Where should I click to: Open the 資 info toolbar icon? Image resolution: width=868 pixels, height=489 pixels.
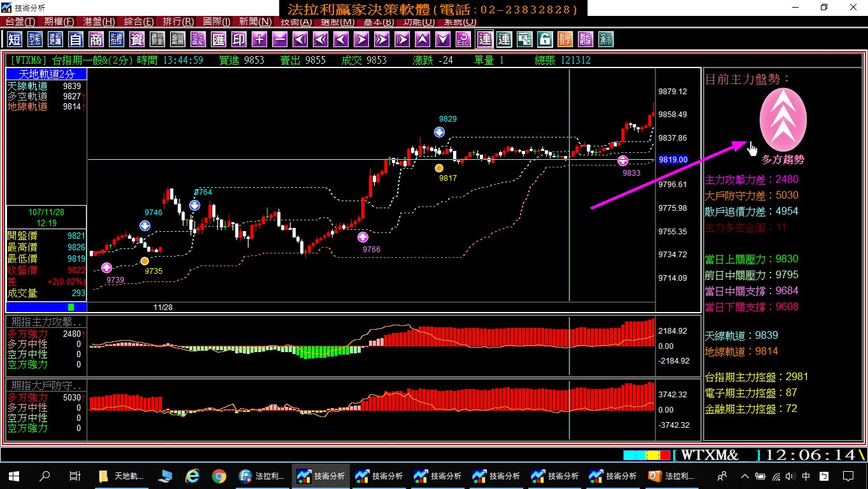(137, 39)
